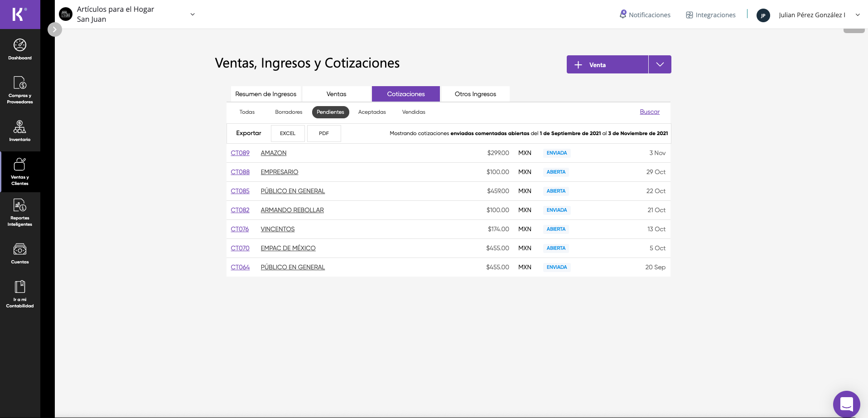This screenshot has width=868, height=418.
Task: Export quotes to EXCEL
Action: (288, 133)
